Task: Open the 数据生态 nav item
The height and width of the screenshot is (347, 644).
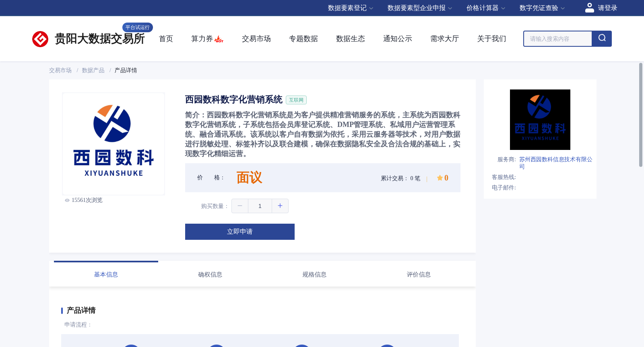Action: pos(351,39)
